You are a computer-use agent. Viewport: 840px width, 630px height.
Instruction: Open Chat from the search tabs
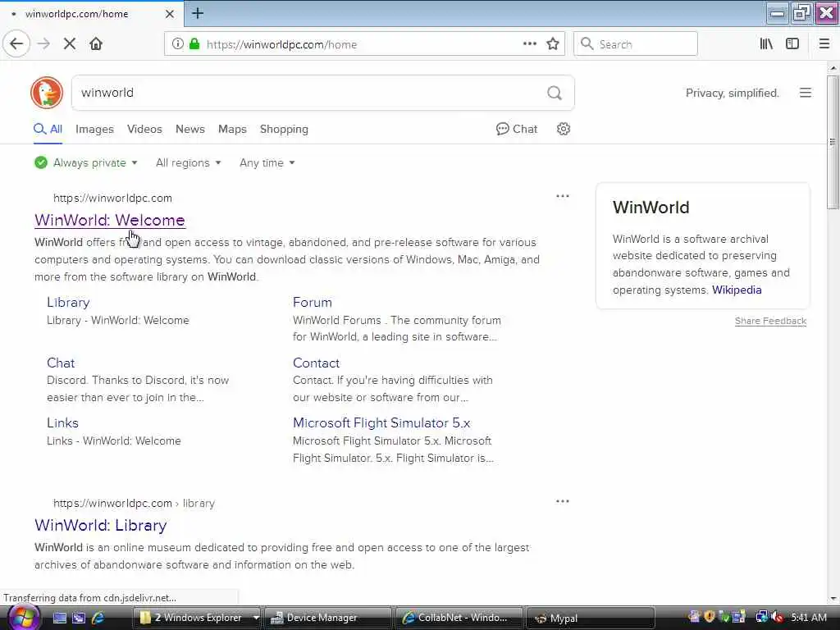[517, 129]
